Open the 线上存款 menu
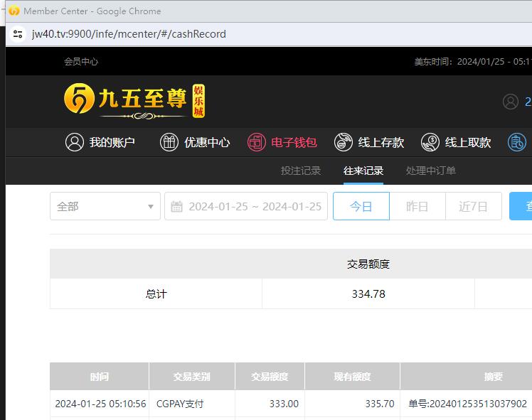Viewport: 532px width, 420px height. point(381,142)
